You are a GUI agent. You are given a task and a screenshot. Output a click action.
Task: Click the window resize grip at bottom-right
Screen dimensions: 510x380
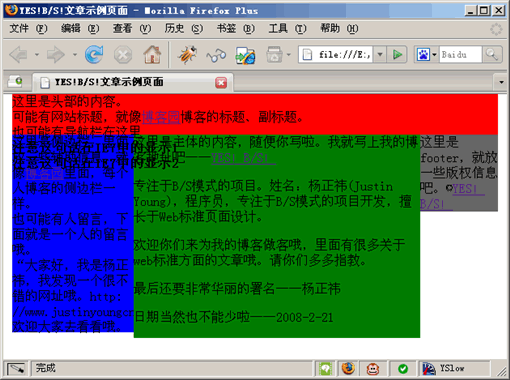click(502, 372)
